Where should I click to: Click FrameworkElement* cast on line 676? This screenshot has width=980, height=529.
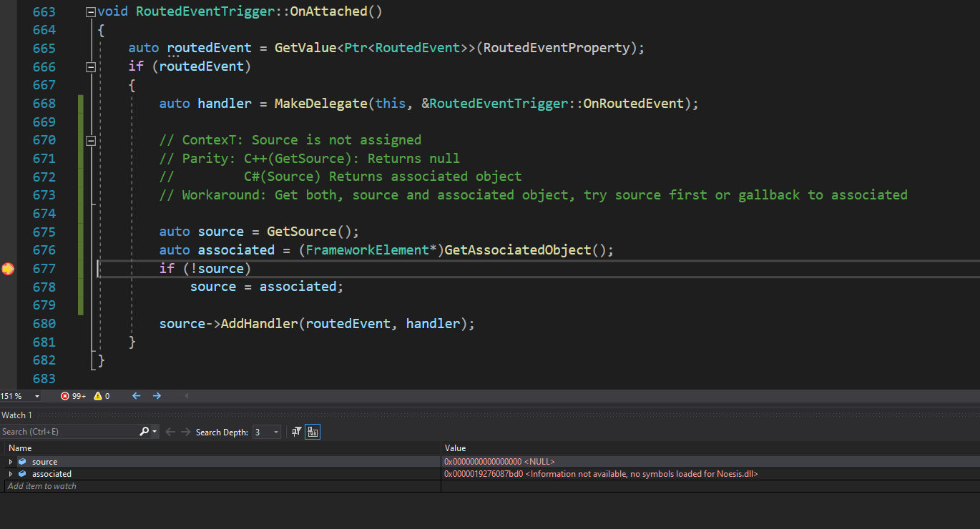(371, 250)
